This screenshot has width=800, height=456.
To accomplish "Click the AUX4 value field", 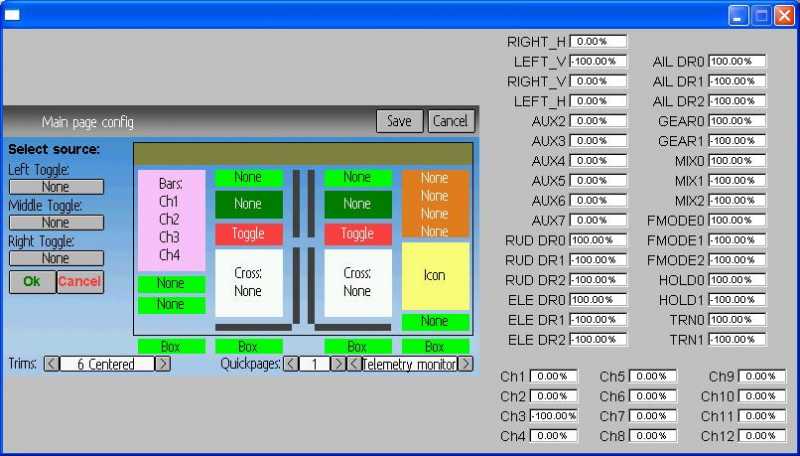I will tap(598, 161).
